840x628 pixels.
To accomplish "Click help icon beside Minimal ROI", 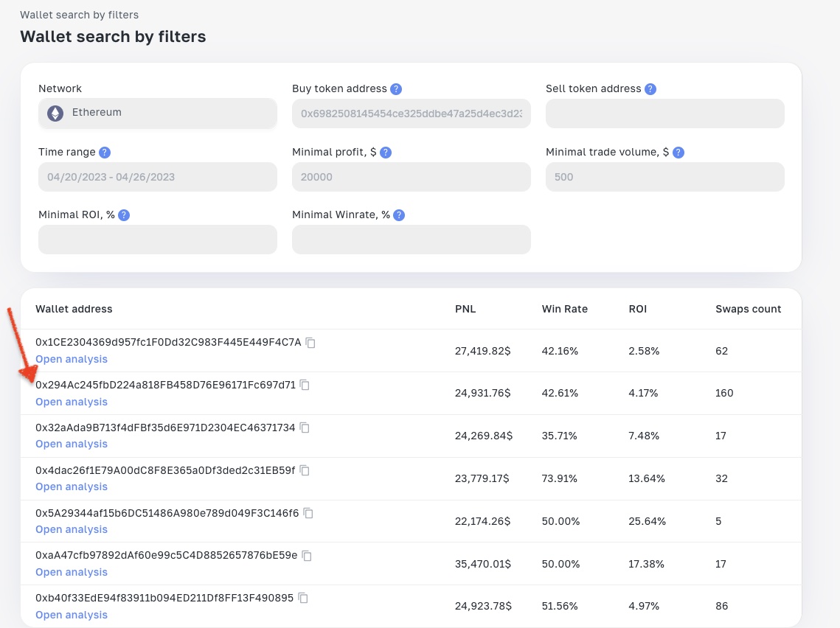I will click(124, 215).
